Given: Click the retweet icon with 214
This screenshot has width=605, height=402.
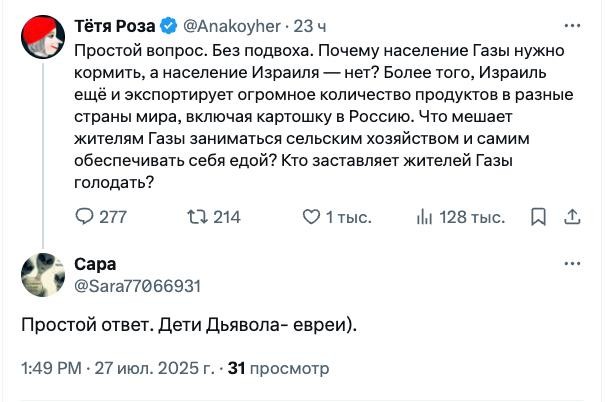Looking at the screenshot, I should click(x=198, y=217).
